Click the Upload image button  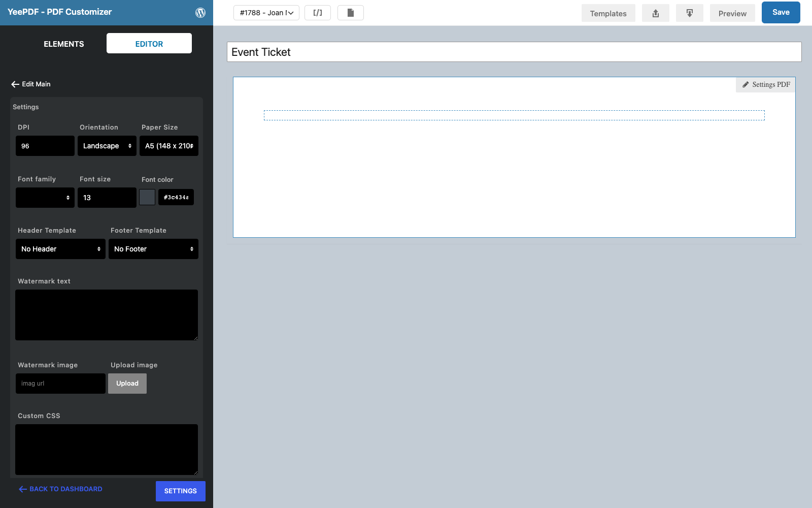[127, 384]
